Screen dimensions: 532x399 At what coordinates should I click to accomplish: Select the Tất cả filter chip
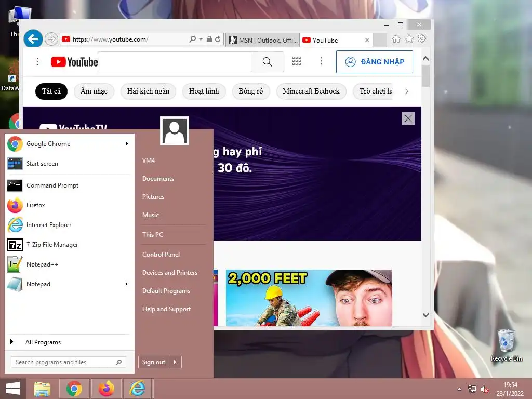click(51, 91)
